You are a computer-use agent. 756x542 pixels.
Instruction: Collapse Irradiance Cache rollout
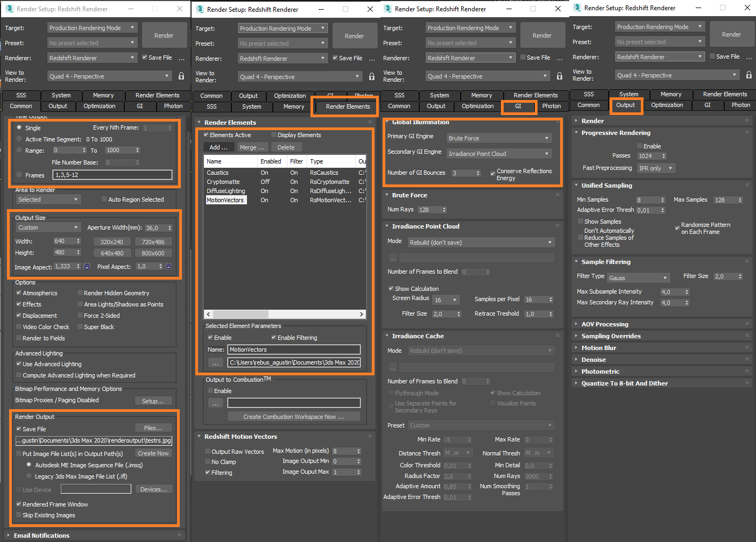pos(418,336)
